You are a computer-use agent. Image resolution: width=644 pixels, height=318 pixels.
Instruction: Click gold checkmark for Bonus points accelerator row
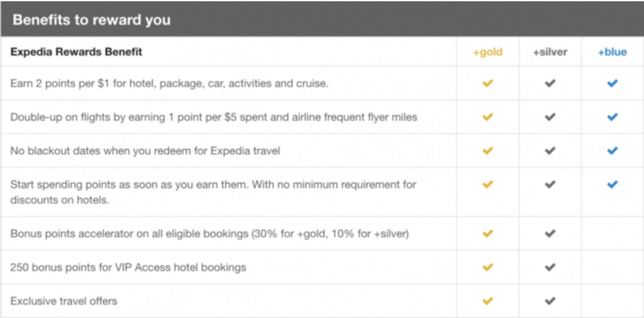point(488,233)
